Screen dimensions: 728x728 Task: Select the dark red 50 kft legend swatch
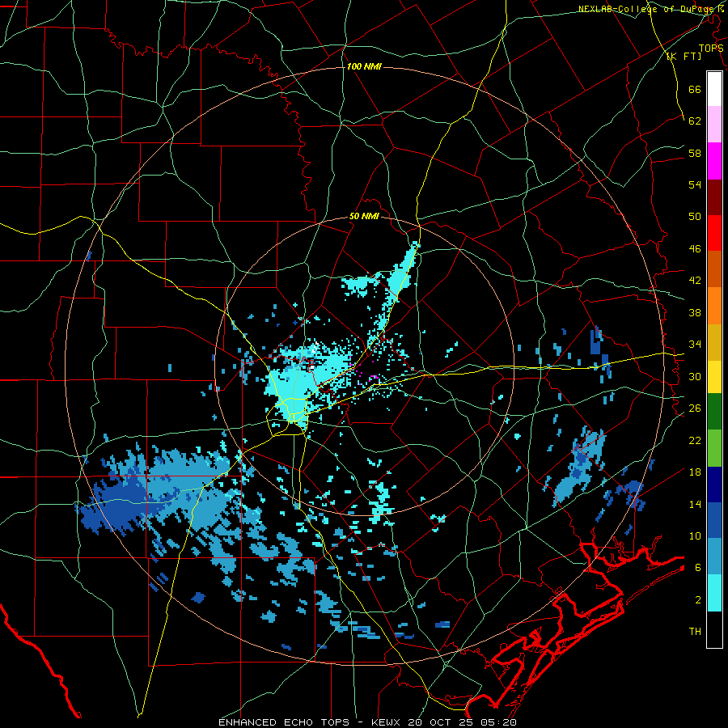click(x=714, y=197)
